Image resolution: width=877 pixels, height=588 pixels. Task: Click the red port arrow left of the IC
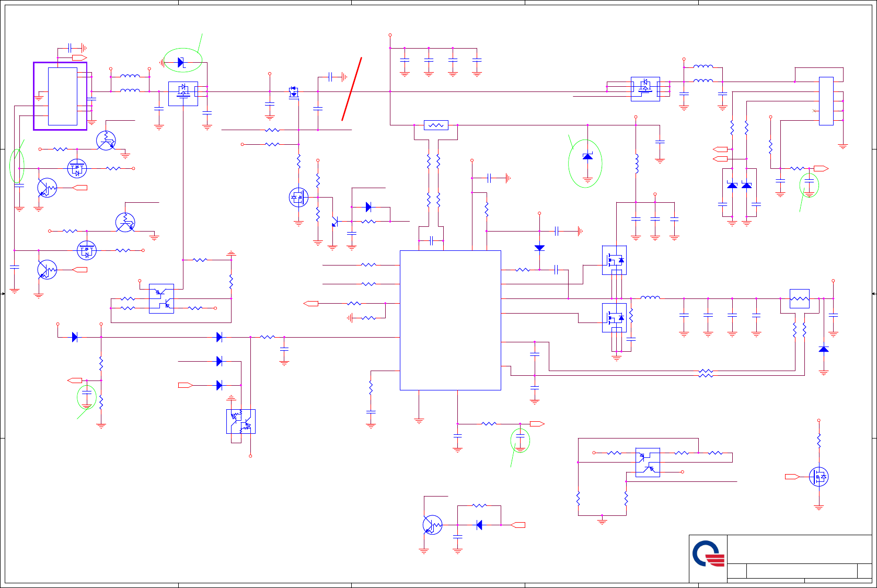[x=311, y=303]
